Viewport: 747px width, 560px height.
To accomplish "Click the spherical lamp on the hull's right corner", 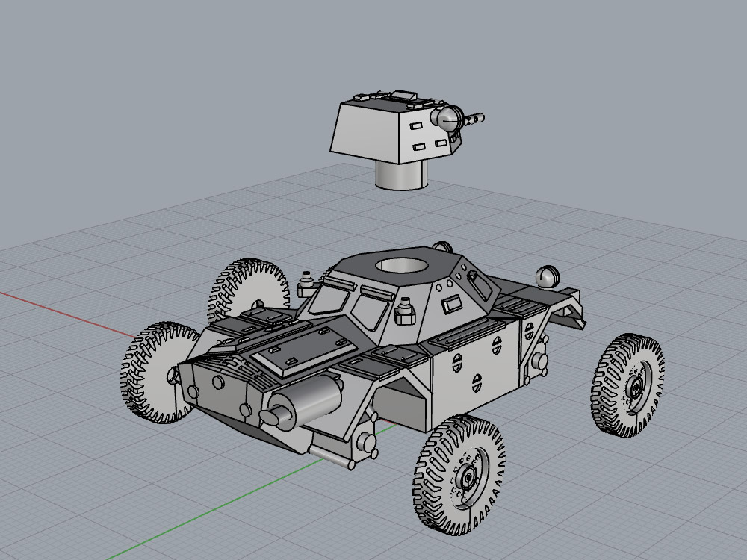I will coord(548,277).
